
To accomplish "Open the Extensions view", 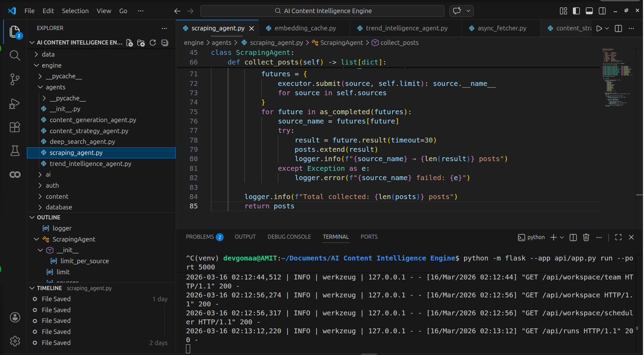I will [14, 127].
